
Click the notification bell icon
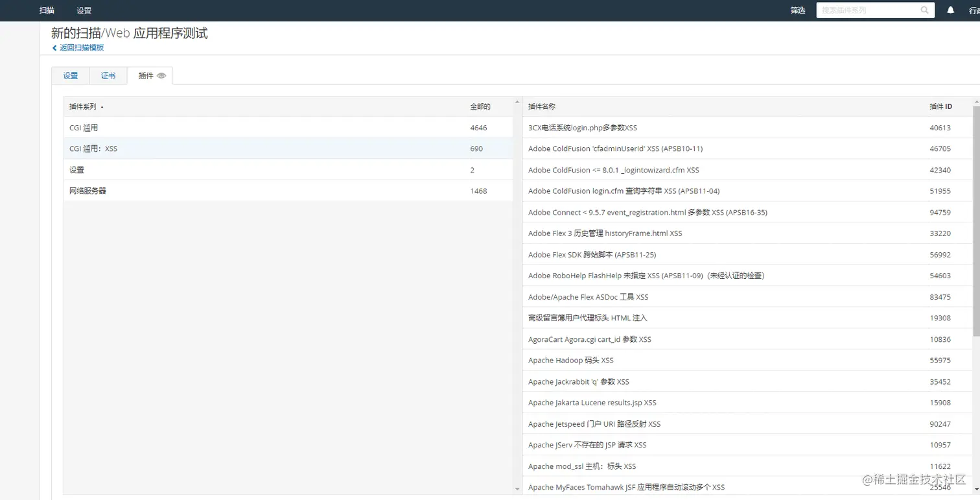[950, 10]
